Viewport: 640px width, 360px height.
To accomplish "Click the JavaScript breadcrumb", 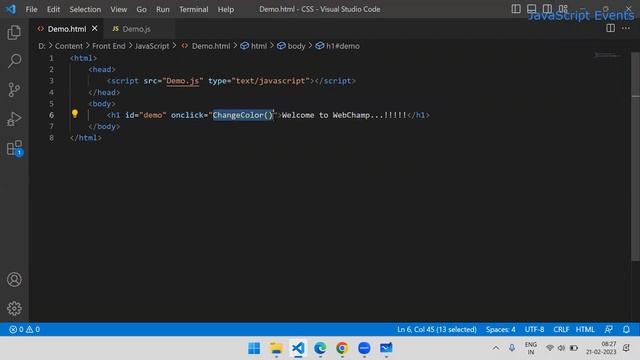I will [152, 46].
